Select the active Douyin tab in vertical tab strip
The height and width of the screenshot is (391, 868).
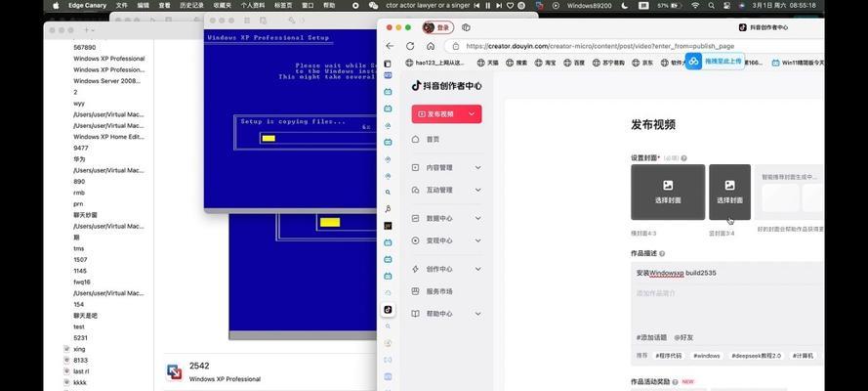pos(388,310)
